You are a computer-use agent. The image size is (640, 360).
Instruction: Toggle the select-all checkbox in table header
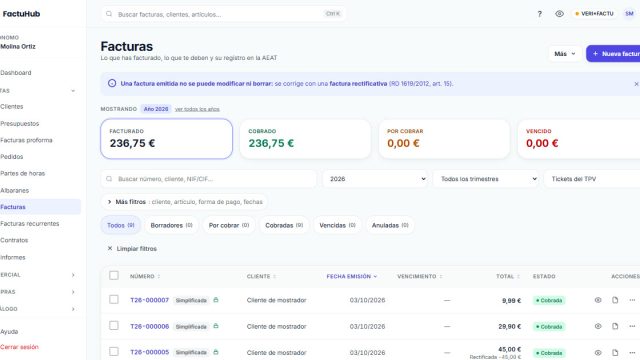(x=114, y=276)
